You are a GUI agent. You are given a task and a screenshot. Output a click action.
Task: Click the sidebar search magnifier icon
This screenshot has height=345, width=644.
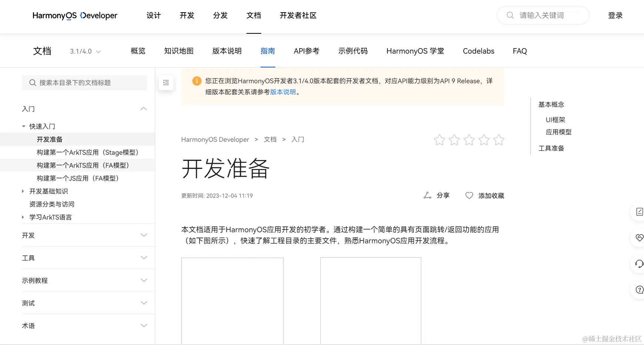(33, 83)
